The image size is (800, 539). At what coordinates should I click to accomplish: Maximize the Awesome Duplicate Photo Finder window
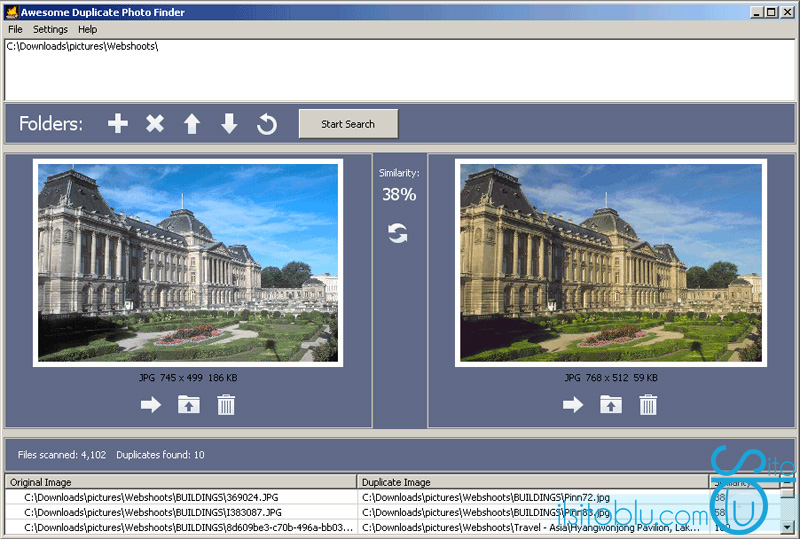point(771,12)
